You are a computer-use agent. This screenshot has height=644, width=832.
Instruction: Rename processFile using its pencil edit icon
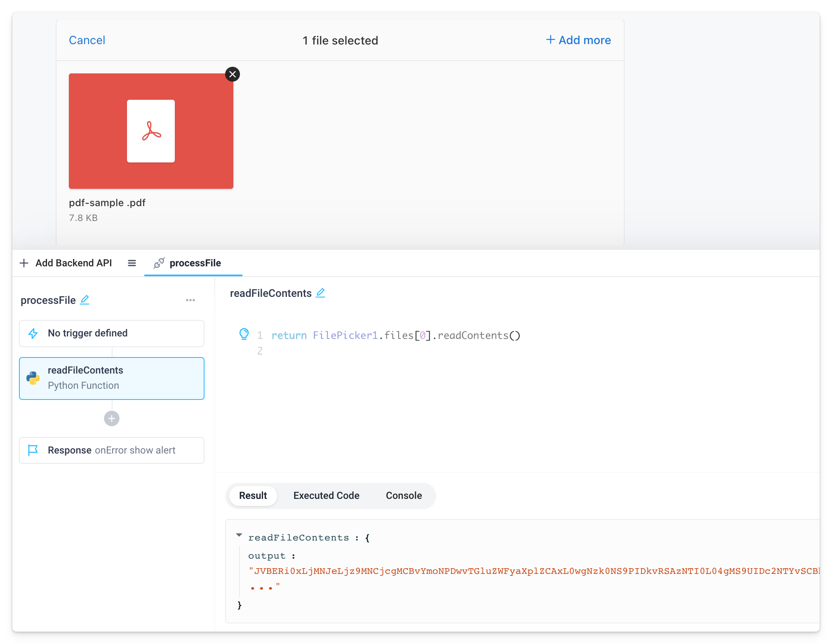tap(85, 301)
